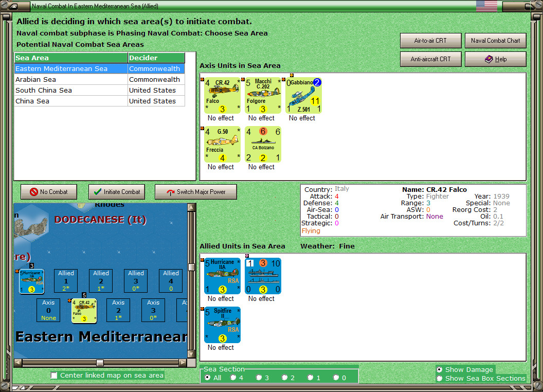Select sea section 3 radio button
The image size is (543, 392).
(x=259, y=378)
